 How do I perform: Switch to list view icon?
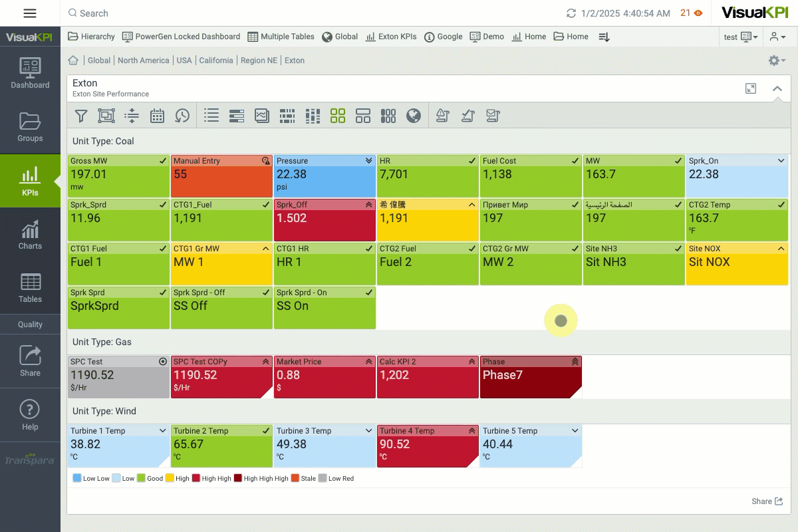point(211,116)
